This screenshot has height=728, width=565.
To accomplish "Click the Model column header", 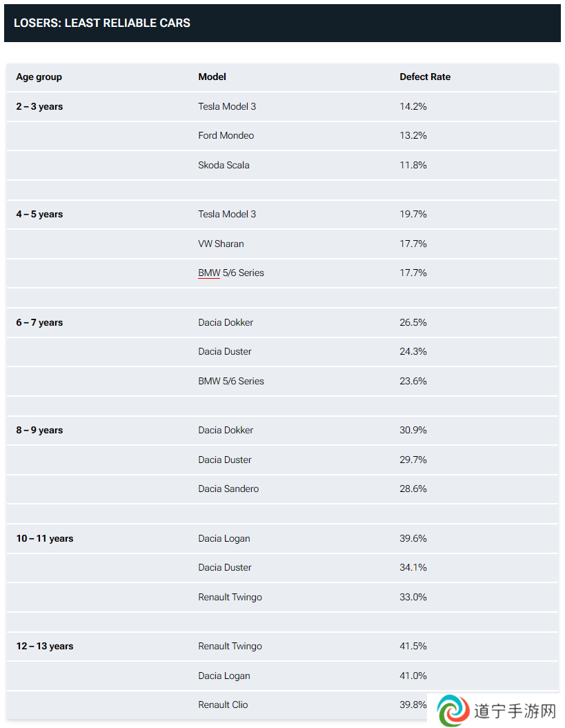I will click(212, 77).
